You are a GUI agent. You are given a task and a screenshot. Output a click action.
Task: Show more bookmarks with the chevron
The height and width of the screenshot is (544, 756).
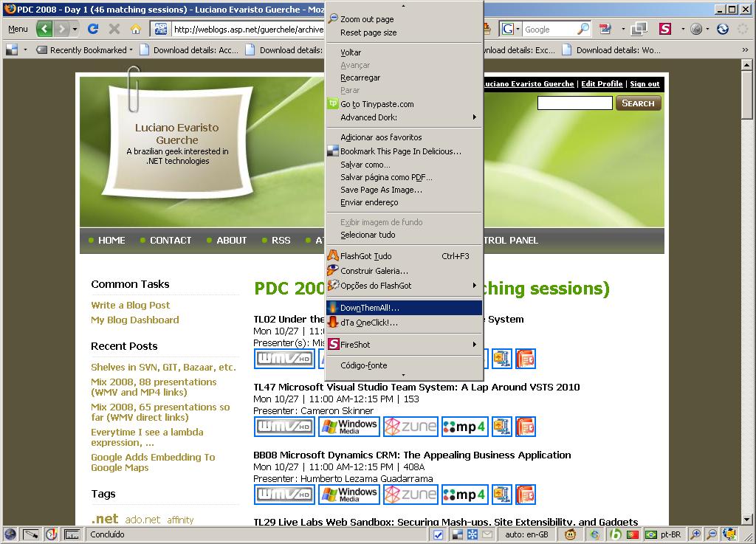[745, 49]
